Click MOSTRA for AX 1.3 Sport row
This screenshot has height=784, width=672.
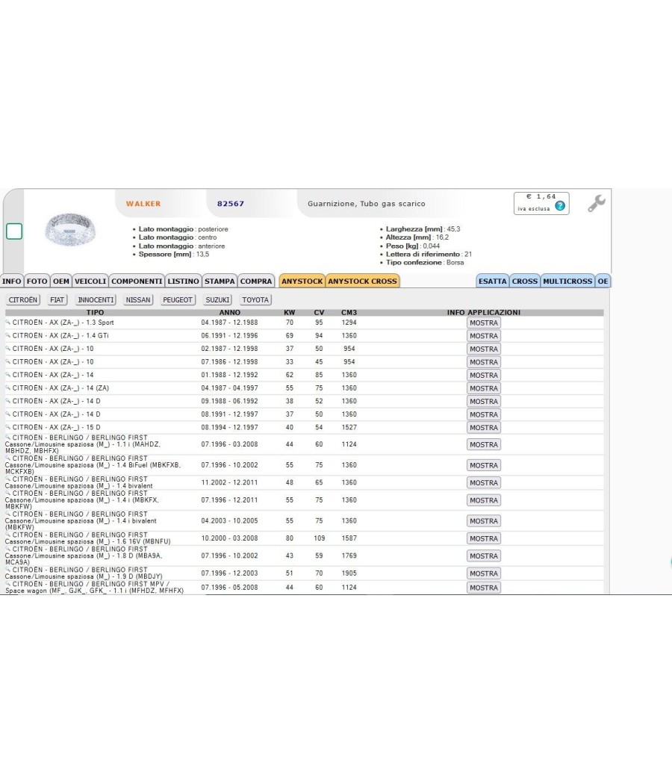[484, 323]
